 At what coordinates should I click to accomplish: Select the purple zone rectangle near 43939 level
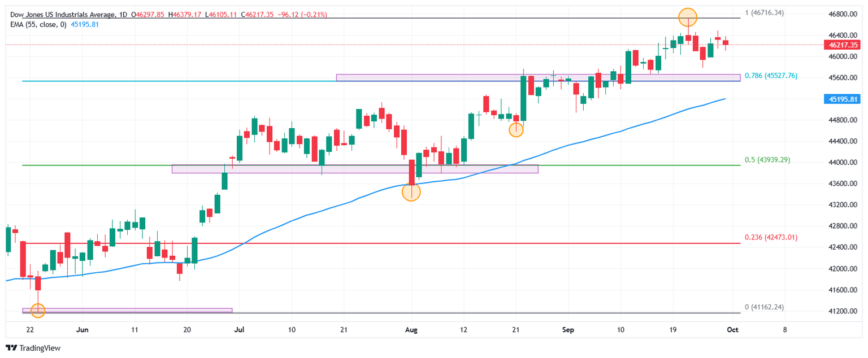[x=355, y=169]
